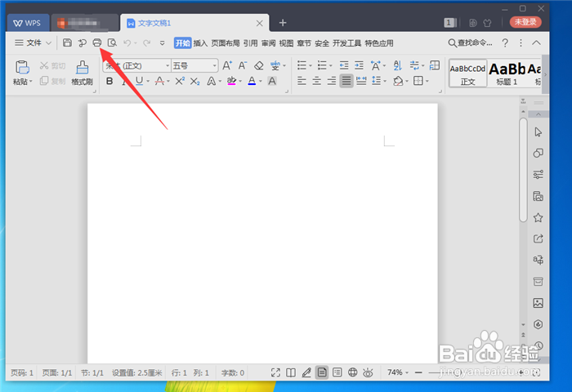Align text to the right

point(331,81)
